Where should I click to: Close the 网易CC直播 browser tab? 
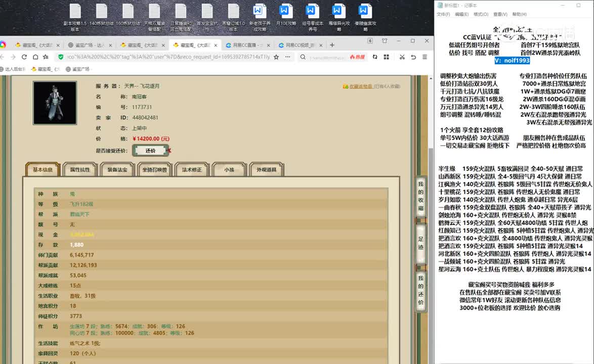click(x=269, y=45)
